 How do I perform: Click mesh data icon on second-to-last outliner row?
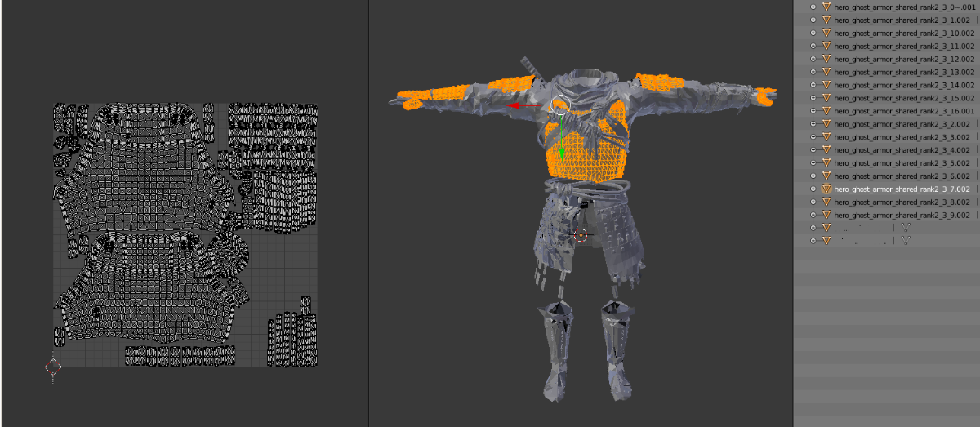pyautogui.click(x=905, y=228)
